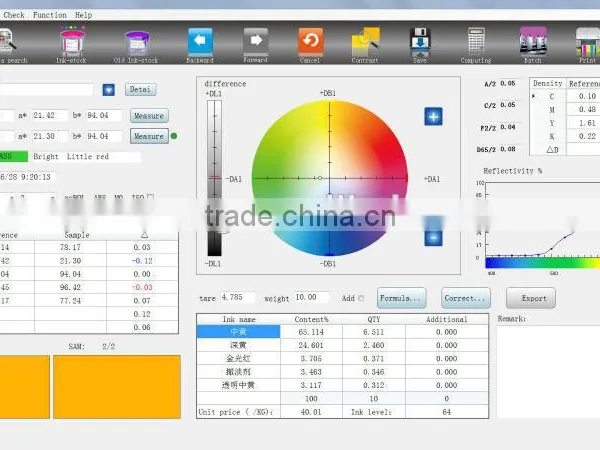Click the Unit price value 40.01
This screenshot has height=450, width=600.
click(x=311, y=412)
